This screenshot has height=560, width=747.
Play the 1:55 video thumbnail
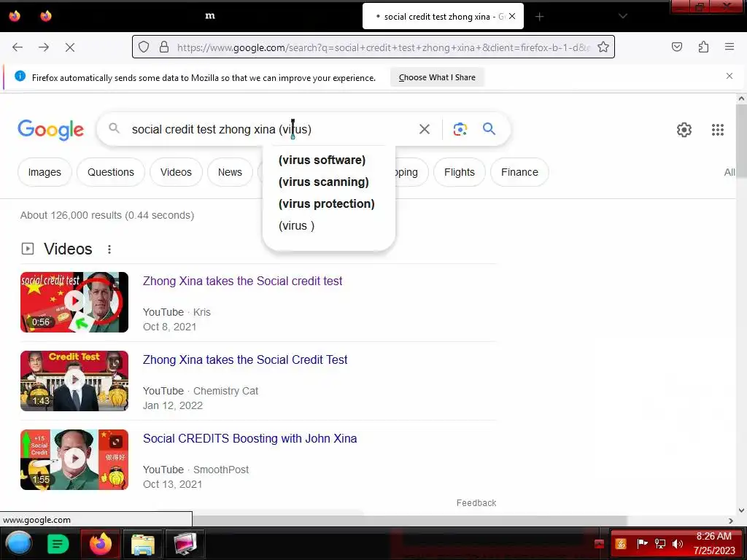pyautogui.click(x=74, y=459)
